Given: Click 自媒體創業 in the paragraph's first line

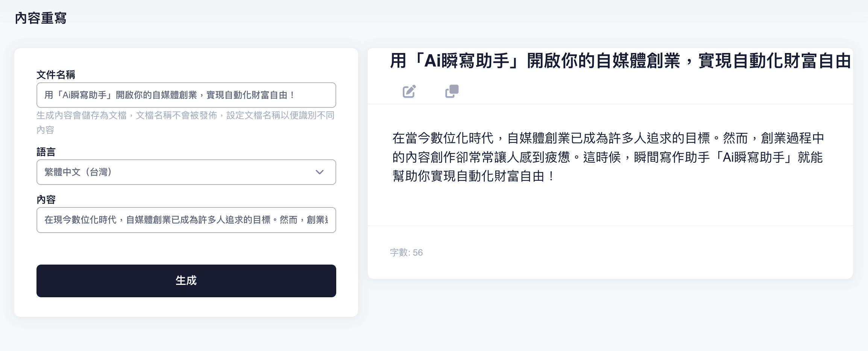Looking at the screenshot, I should 539,138.
